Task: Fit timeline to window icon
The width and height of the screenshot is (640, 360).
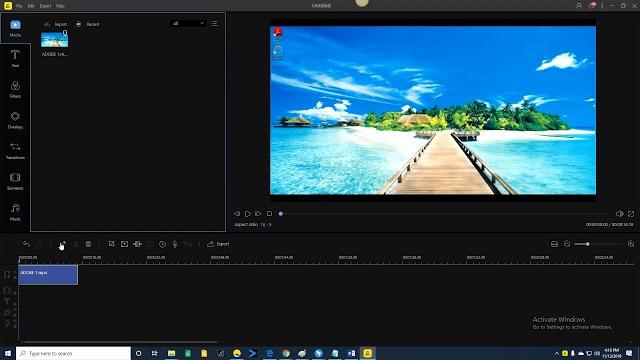Action: [554, 244]
